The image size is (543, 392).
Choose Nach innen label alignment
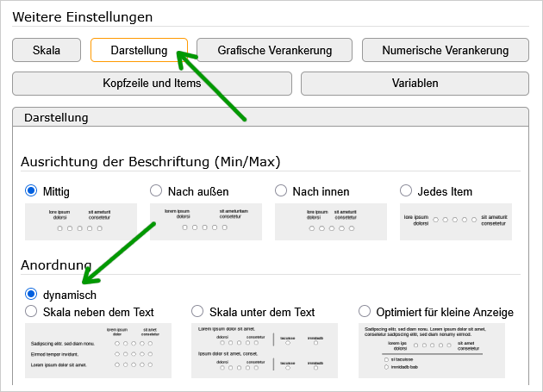click(281, 190)
